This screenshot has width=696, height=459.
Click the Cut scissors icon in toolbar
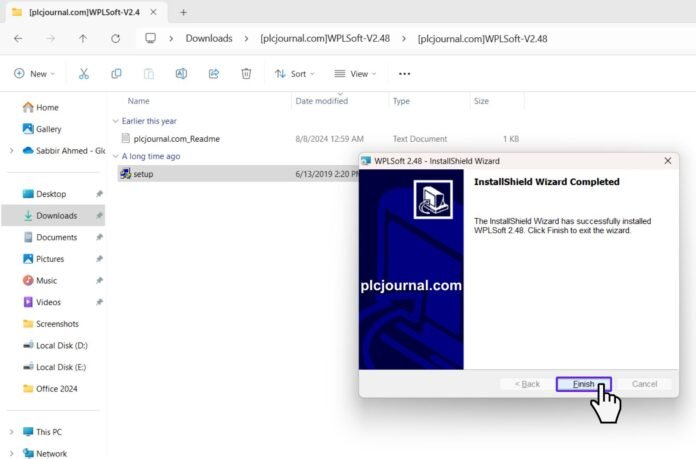click(84, 74)
